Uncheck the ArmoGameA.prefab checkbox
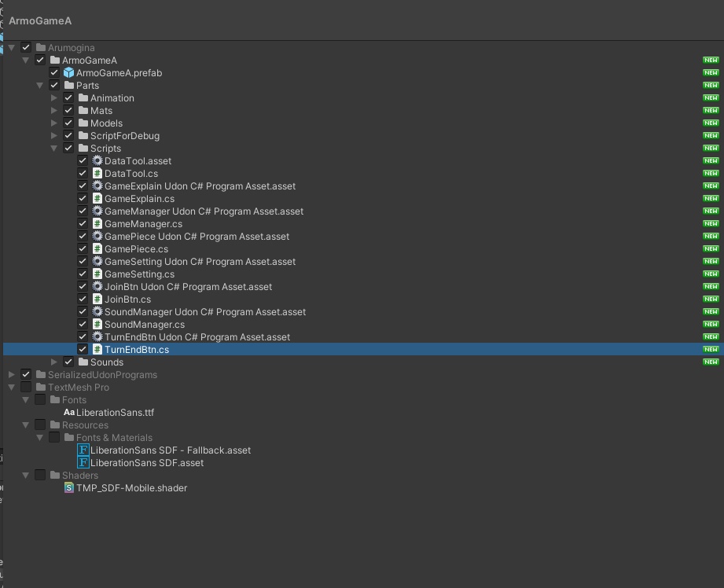 click(x=54, y=72)
